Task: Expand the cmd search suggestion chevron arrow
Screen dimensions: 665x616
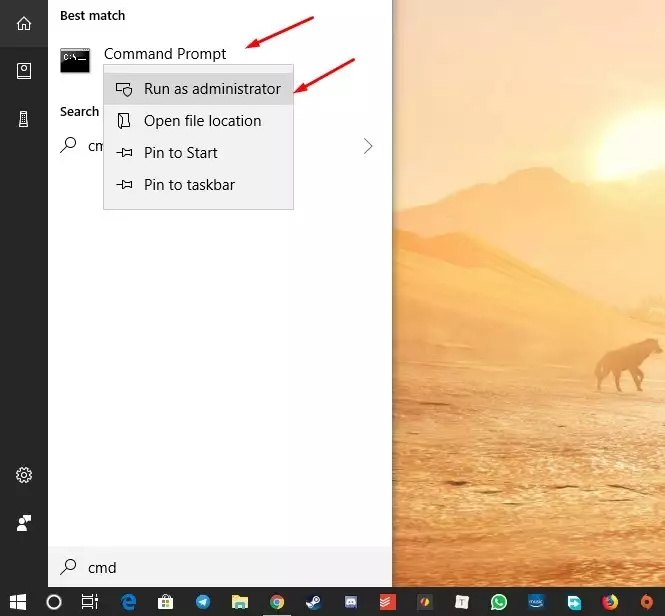Action: tap(368, 146)
